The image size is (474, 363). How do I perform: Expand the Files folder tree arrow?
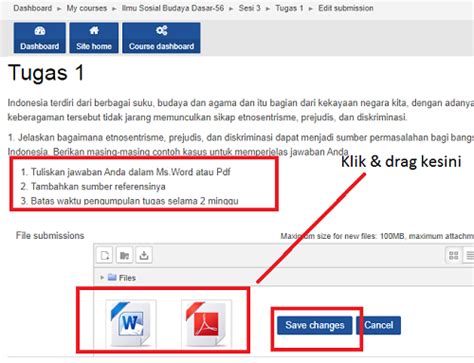pyautogui.click(x=102, y=277)
